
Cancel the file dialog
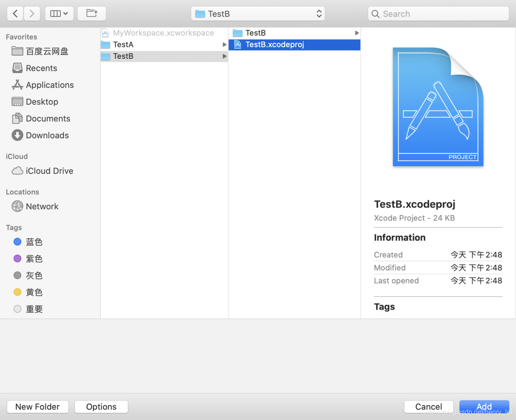[429, 407]
